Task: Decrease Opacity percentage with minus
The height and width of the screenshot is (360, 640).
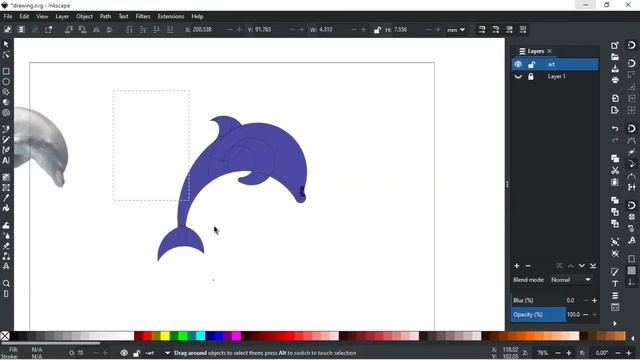Action: (585, 315)
